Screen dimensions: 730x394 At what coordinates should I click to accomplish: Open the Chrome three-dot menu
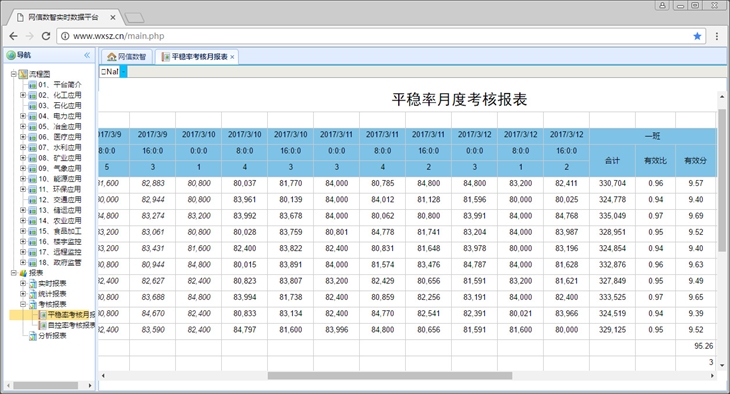716,36
